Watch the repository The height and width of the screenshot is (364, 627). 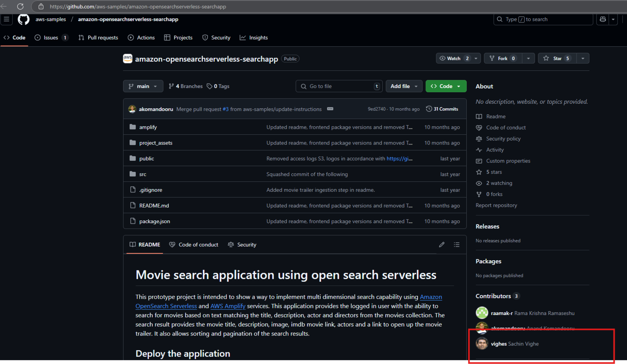coord(454,58)
